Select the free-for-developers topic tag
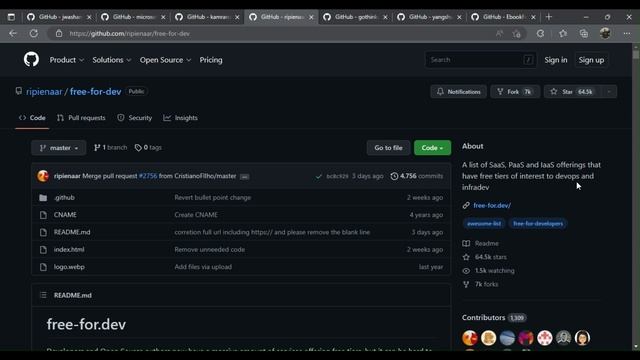Image resolution: width=640 pixels, height=360 pixels. point(538,224)
